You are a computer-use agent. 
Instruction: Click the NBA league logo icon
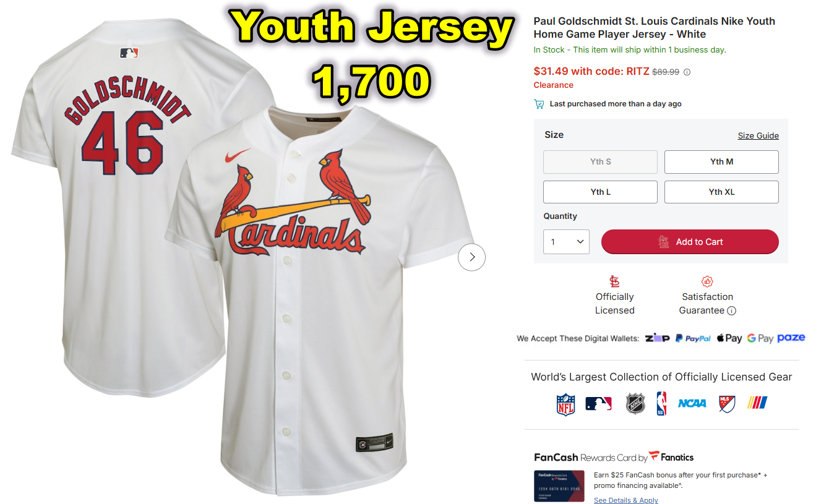(662, 404)
